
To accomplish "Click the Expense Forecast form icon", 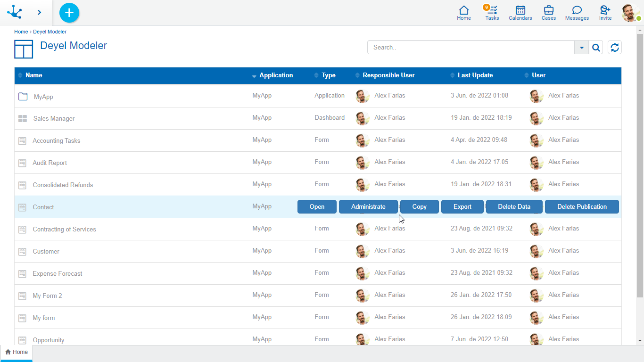I will (x=22, y=274).
